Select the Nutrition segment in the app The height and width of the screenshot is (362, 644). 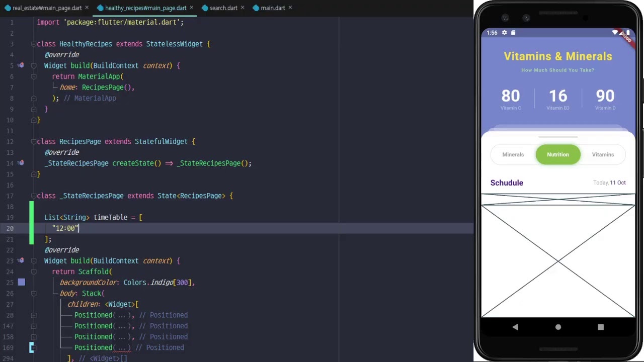tap(557, 154)
